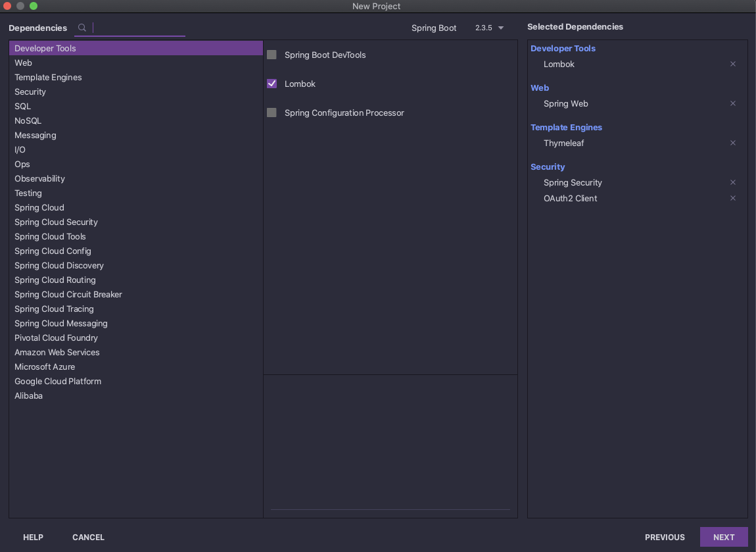
Task: Click the Web heading in Selected Dependencies
Action: [540, 88]
